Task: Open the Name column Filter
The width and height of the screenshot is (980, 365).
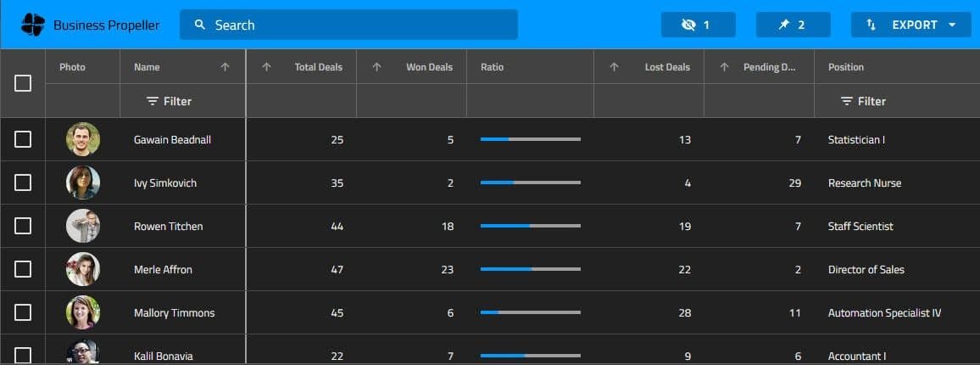Action: click(x=170, y=101)
